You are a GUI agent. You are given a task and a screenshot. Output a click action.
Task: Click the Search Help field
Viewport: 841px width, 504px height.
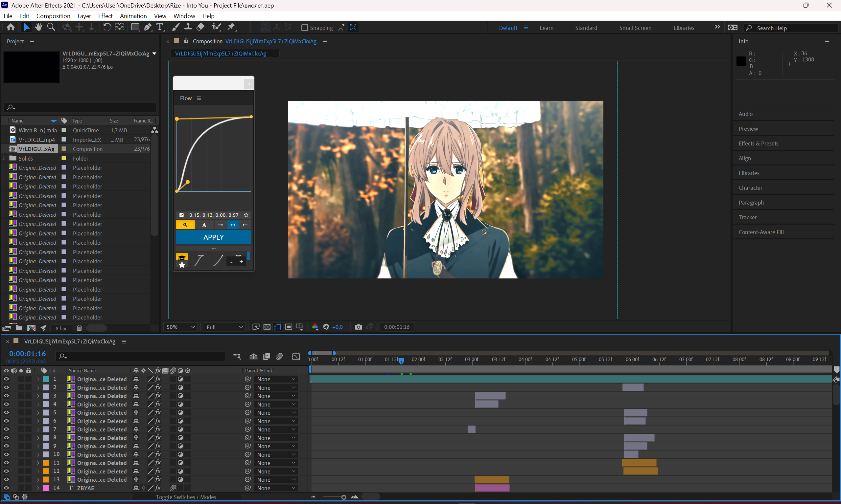(793, 28)
